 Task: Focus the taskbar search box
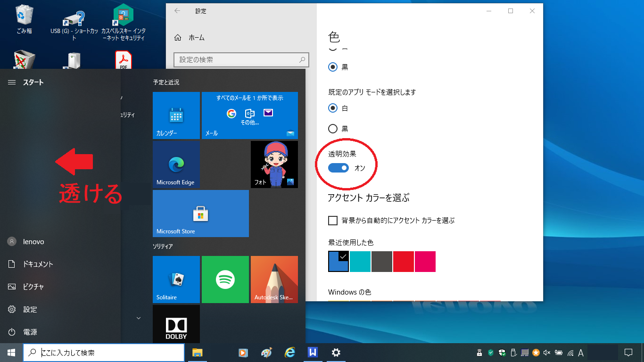(x=104, y=353)
